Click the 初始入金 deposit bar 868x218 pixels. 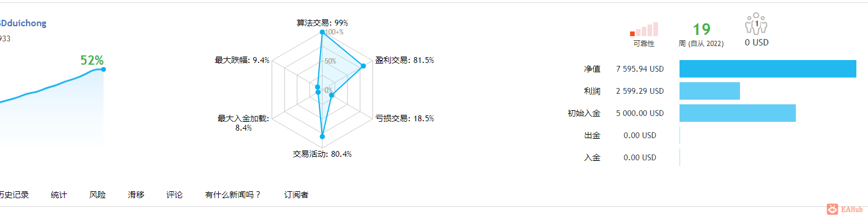(x=738, y=113)
